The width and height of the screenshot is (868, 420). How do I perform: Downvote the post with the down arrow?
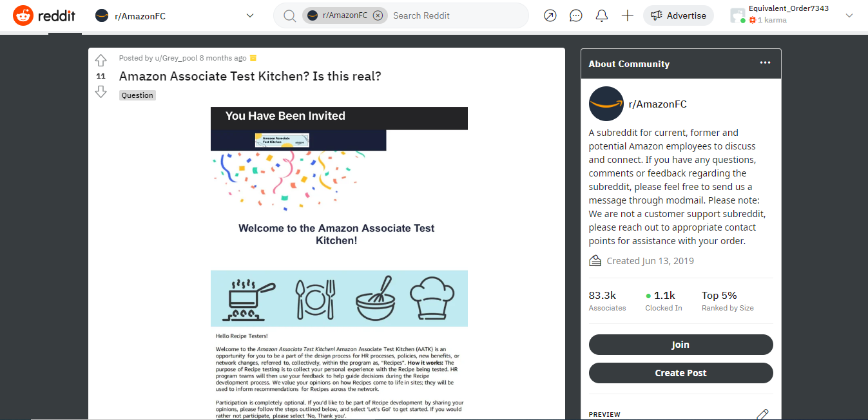(101, 92)
